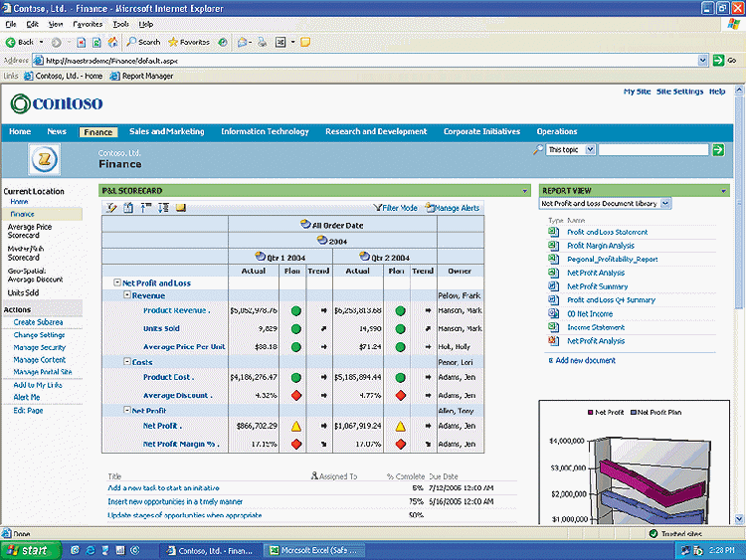Image resolution: width=746 pixels, height=560 pixels.
Task: Collapse the Net Profit group in scorecard
Action: click(x=127, y=410)
